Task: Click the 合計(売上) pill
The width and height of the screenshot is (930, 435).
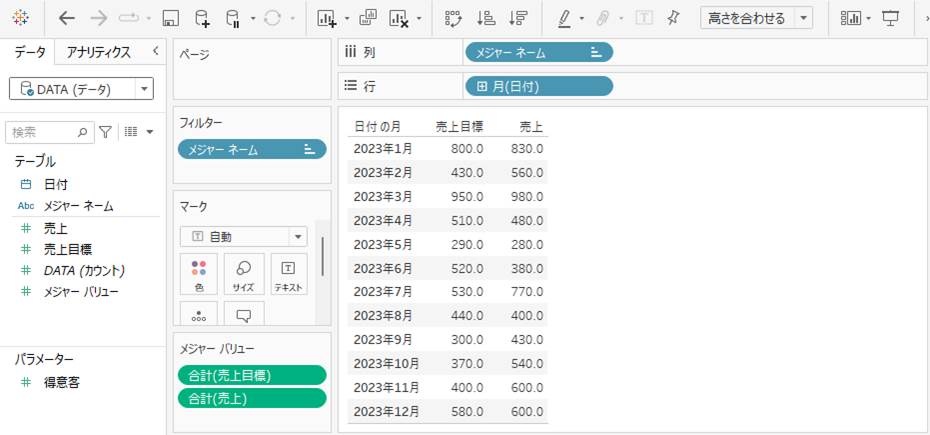Action: [x=252, y=398]
